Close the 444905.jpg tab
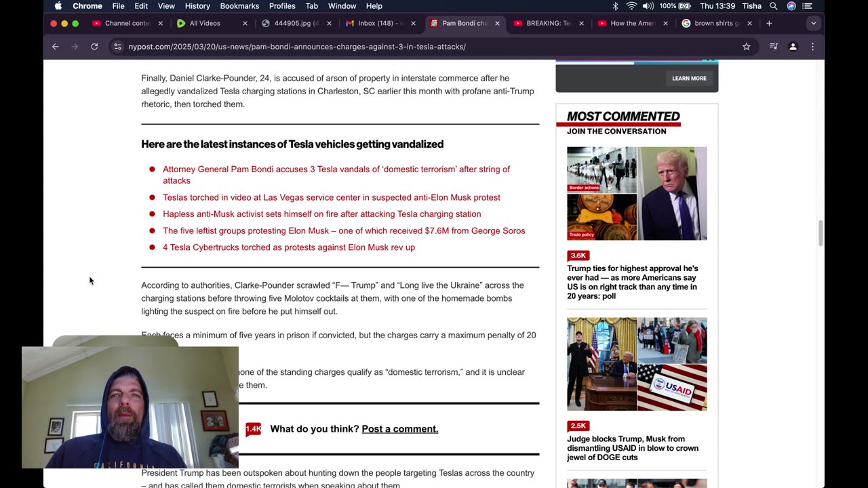Screen dimensions: 868x488 click(x=329, y=23)
